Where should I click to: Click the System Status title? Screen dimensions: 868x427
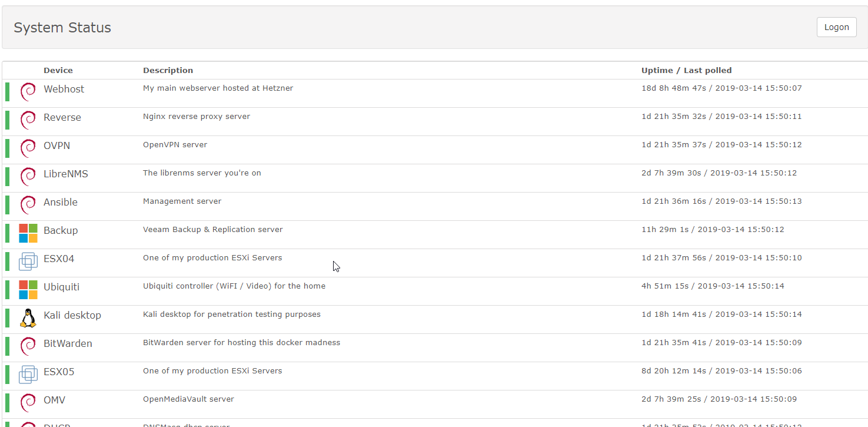point(62,28)
